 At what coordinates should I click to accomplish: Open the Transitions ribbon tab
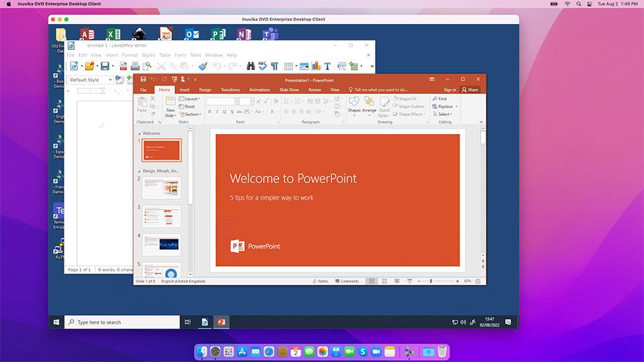click(x=230, y=89)
